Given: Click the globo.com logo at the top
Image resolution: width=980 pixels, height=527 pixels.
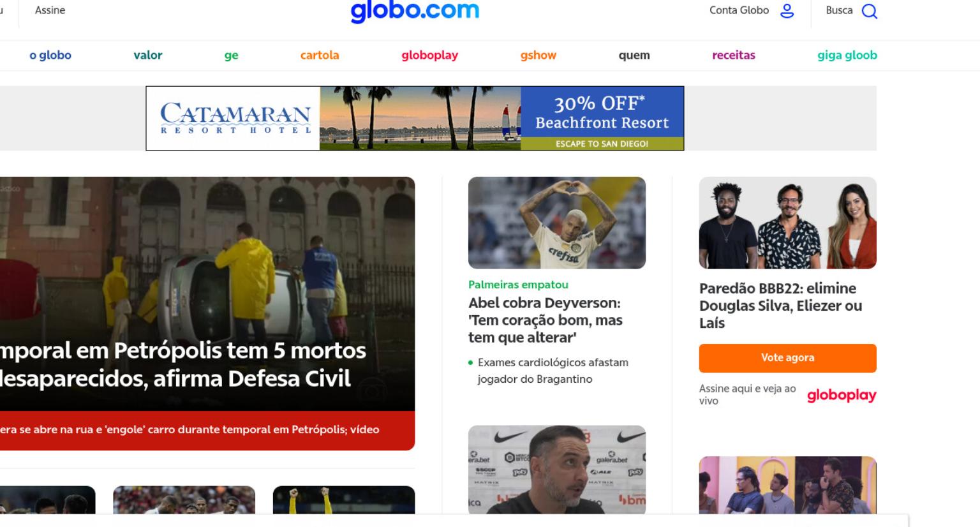Looking at the screenshot, I should [x=415, y=10].
